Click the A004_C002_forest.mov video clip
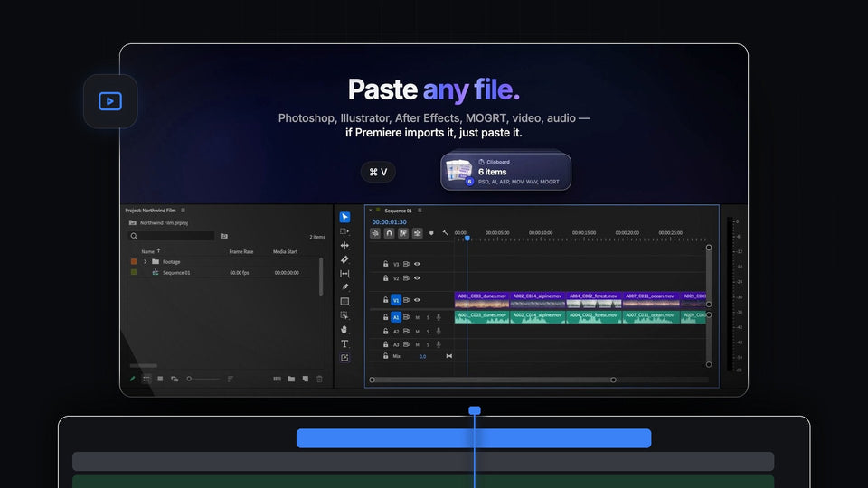The width and height of the screenshot is (868, 488). pyautogui.click(x=594, y=300)
